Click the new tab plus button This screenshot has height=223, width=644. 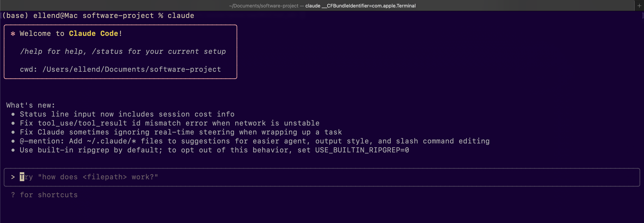point(639,5)
